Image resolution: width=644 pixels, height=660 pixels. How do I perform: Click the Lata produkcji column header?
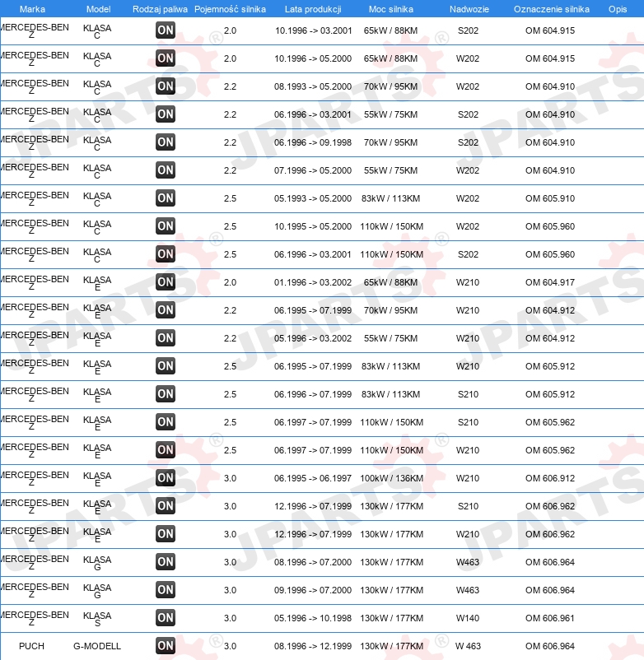(313, 9)
